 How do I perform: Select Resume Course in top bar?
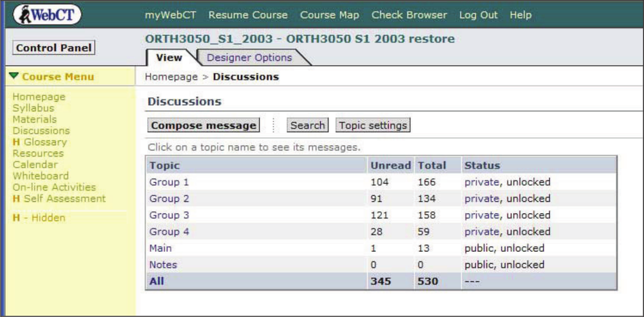[x=248, y=15]
